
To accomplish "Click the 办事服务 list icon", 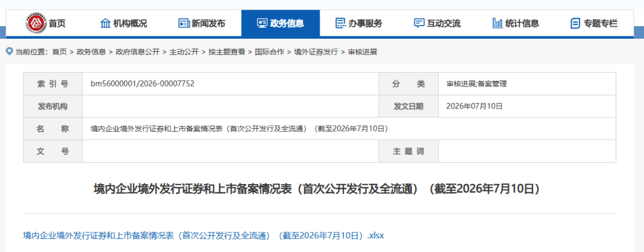I will (x=340, y=23).
